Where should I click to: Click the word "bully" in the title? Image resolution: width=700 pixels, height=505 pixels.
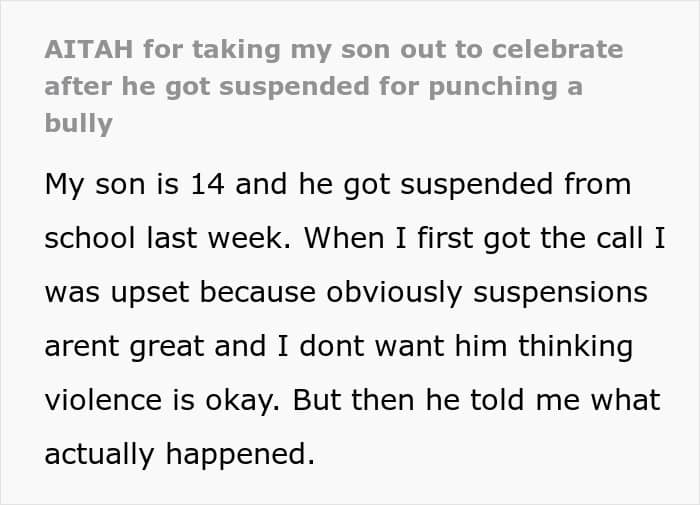tap(78, 124)
